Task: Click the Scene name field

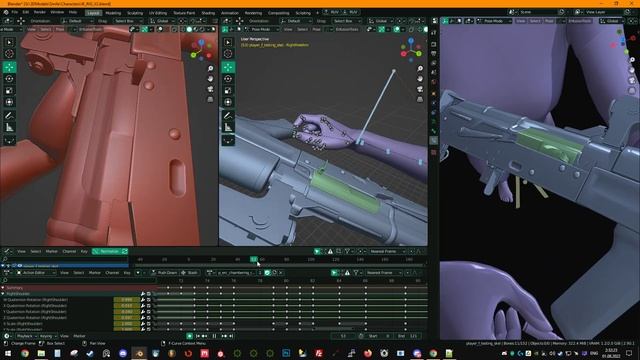Action: [x=538, y=12]
